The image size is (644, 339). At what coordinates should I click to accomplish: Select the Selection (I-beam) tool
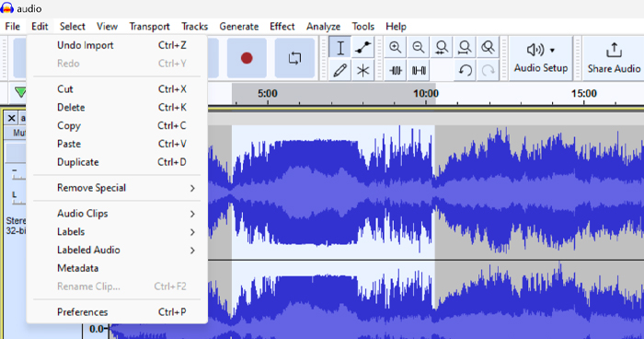tap(339, 48)
